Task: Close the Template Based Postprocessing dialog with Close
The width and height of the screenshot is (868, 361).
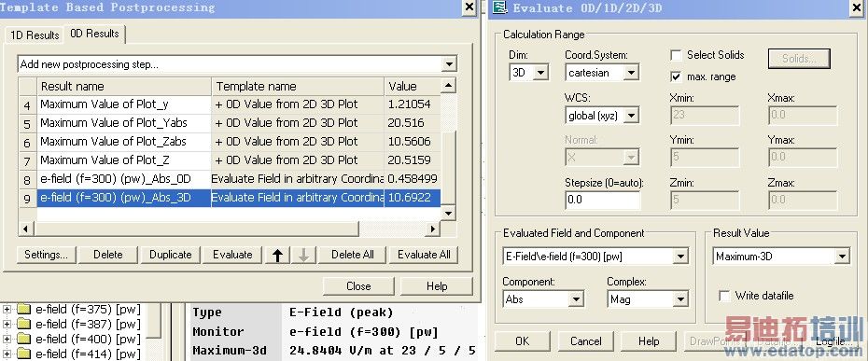Action: [x=358, y=286]
